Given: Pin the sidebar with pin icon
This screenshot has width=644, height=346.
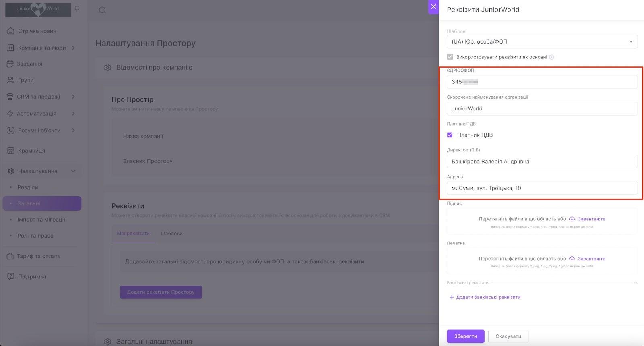Looking at the screenshot, I should tap(77, 8).
